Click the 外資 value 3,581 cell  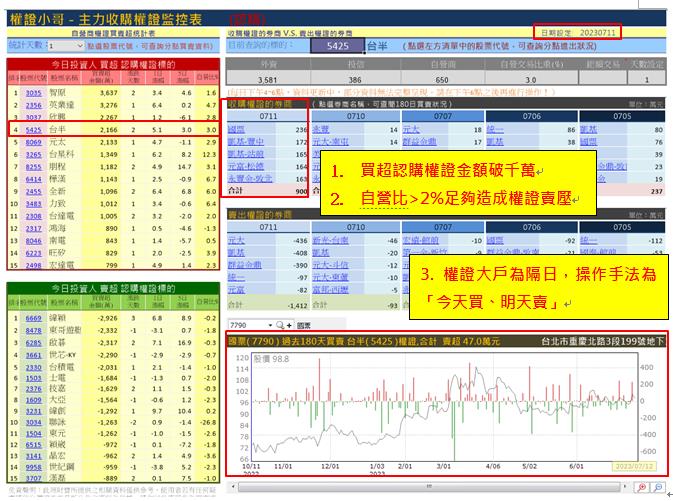tap(267, 79)
